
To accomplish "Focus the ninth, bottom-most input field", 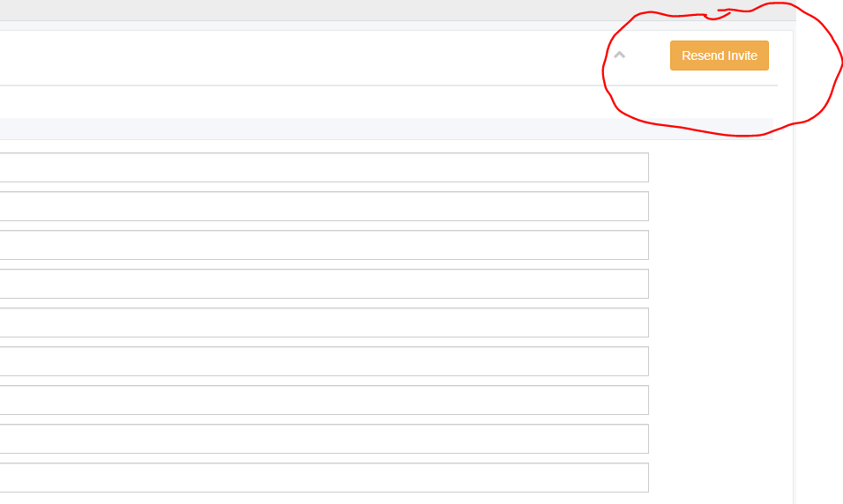I will pyautogui.click(x=324, y=478).
